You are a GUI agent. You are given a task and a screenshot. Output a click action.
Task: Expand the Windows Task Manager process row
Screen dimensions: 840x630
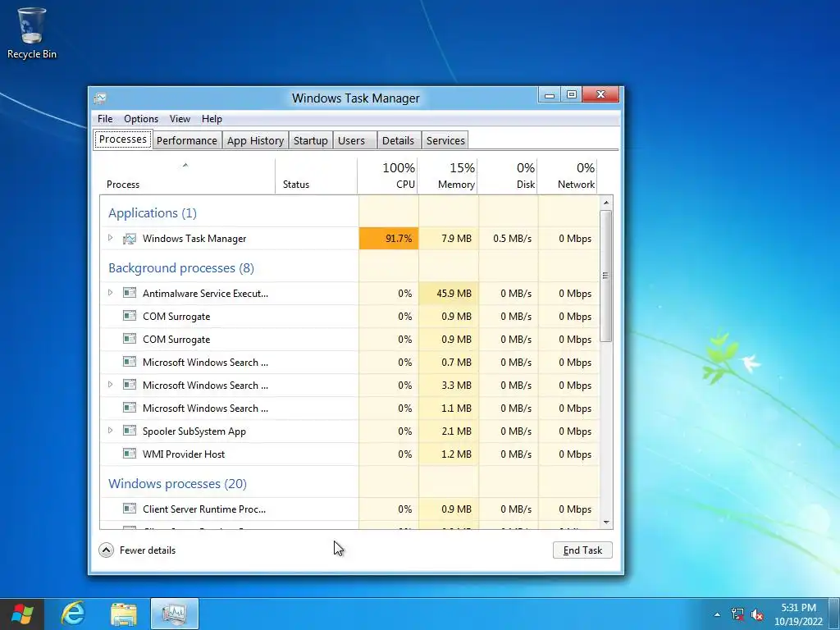pyautogui.click(x=111, y=238)
